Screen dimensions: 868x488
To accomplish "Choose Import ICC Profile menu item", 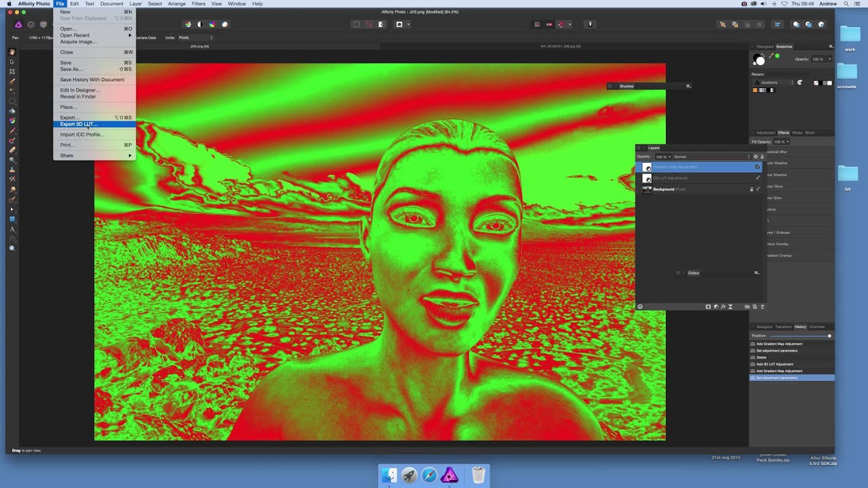I will 94,134.
